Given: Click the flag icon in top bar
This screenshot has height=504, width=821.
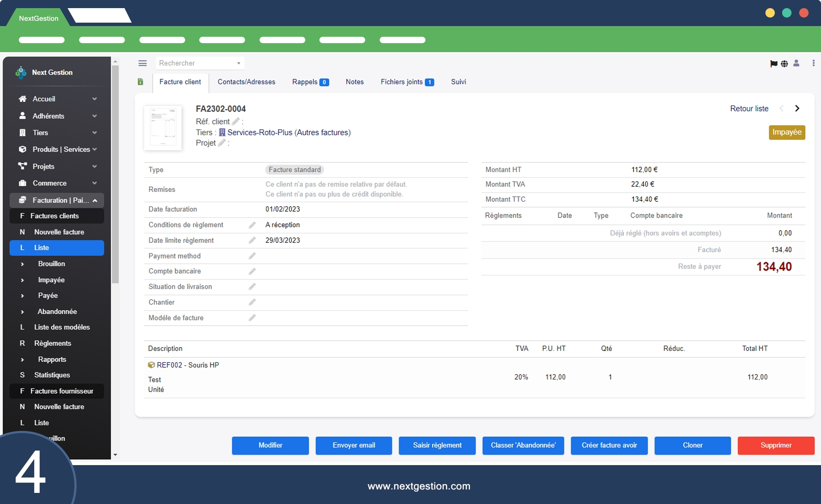Looking at the screenshot, I should click(774, 64).
